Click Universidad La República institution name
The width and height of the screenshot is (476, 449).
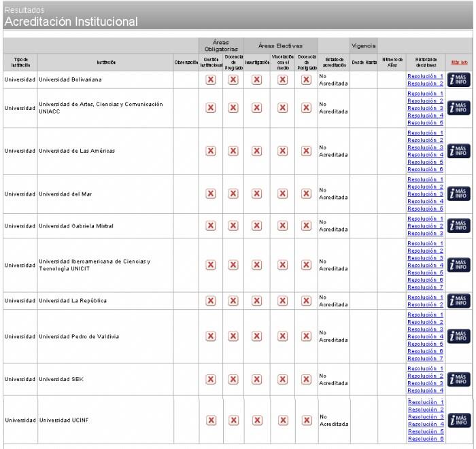point(73,301)
